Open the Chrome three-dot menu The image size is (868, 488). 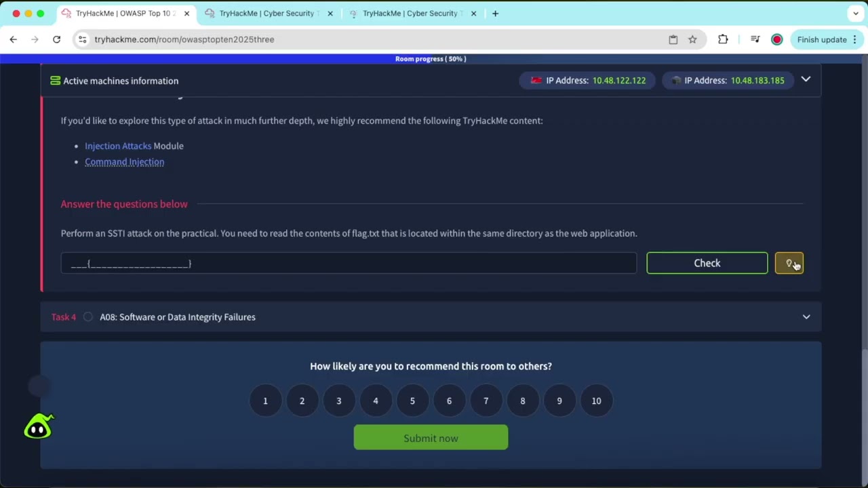[x=855, y=39]
